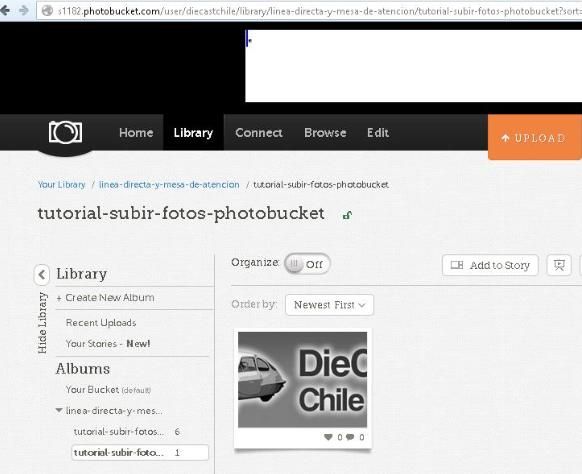Image resolution: width=582 pixels, height=474 pixels.
Task: Click the globe site-identity icon in address bar
Action: pyautogui.click(x=47, y=11)
